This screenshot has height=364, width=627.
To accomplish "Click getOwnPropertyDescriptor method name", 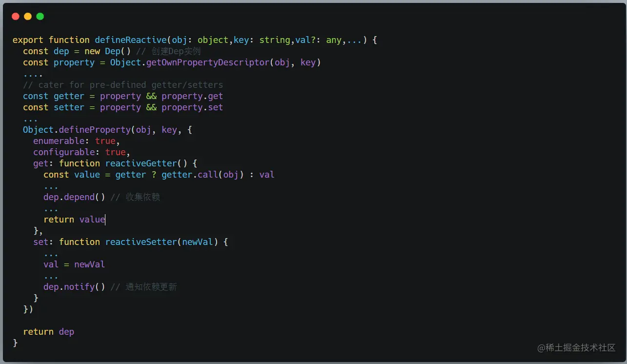I will 208,62.
